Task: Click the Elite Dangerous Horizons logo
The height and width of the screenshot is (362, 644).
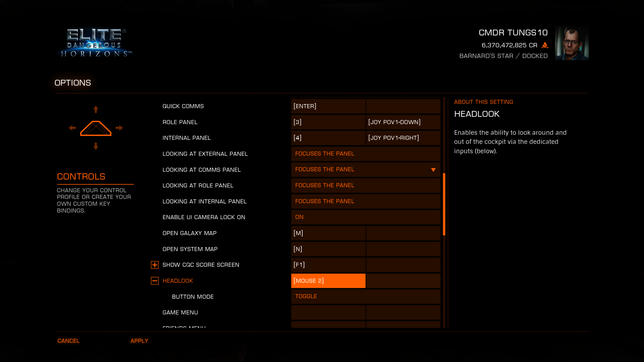Action: point(96,43)
